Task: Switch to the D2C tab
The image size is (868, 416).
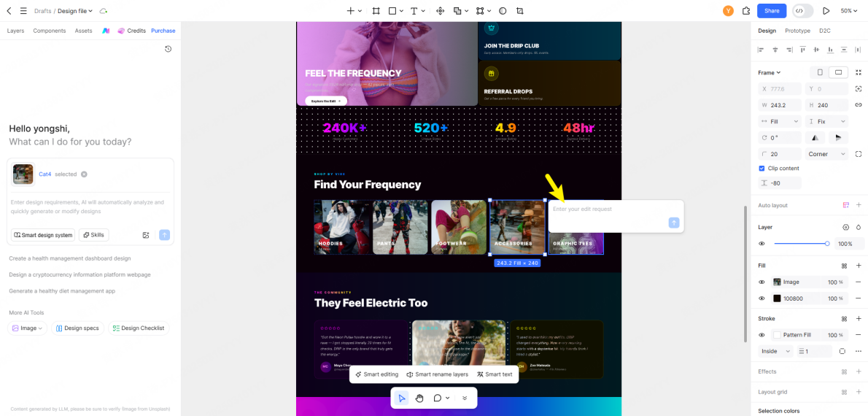Action: 825,31
